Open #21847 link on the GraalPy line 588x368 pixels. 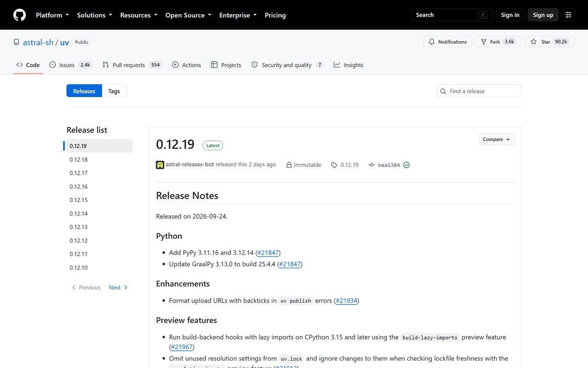(x=290, y=264)
